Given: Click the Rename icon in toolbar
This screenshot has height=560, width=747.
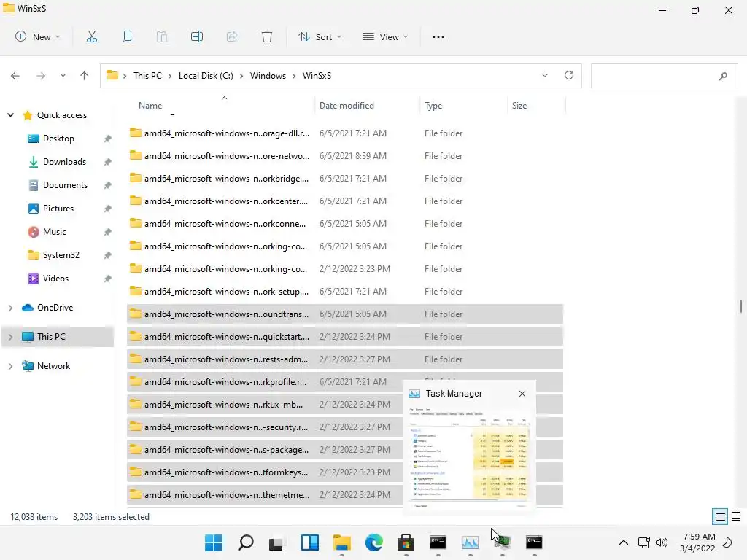Looking at the screenshot, I should pos(197,36).
